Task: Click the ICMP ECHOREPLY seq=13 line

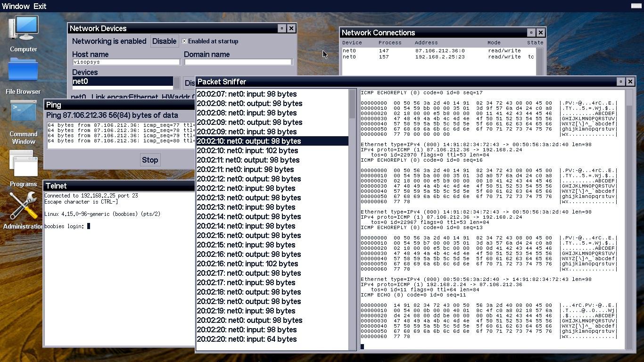Action: pos(421,228)
